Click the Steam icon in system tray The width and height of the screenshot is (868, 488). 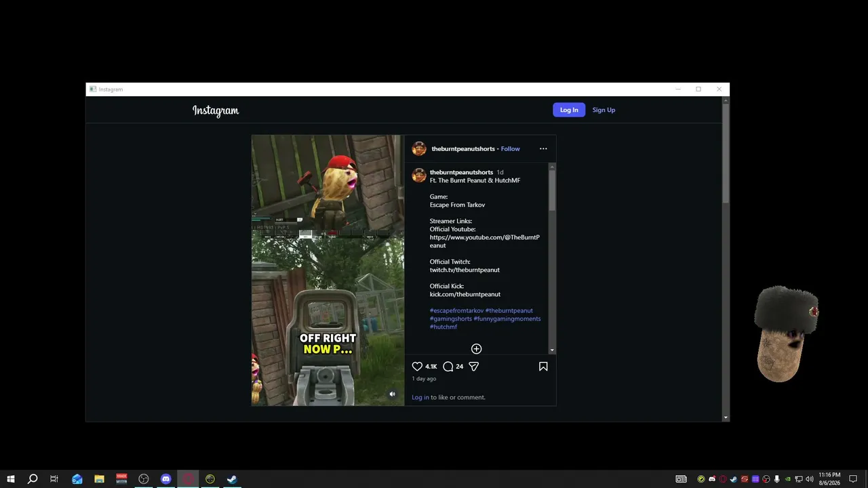(734, 479)
